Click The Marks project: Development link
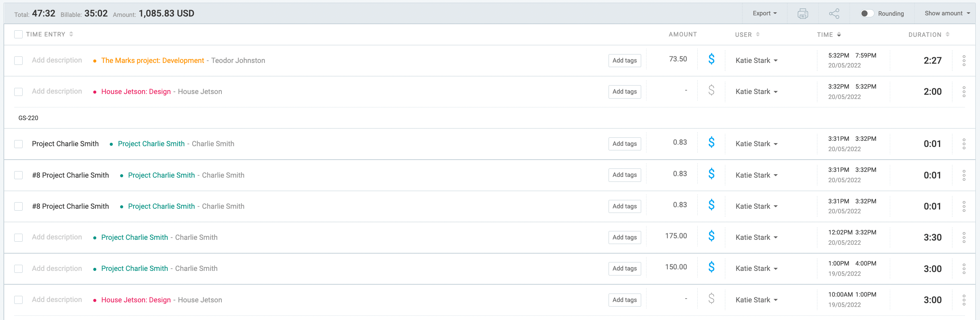 pyautogui.click(x=152, y=61)
